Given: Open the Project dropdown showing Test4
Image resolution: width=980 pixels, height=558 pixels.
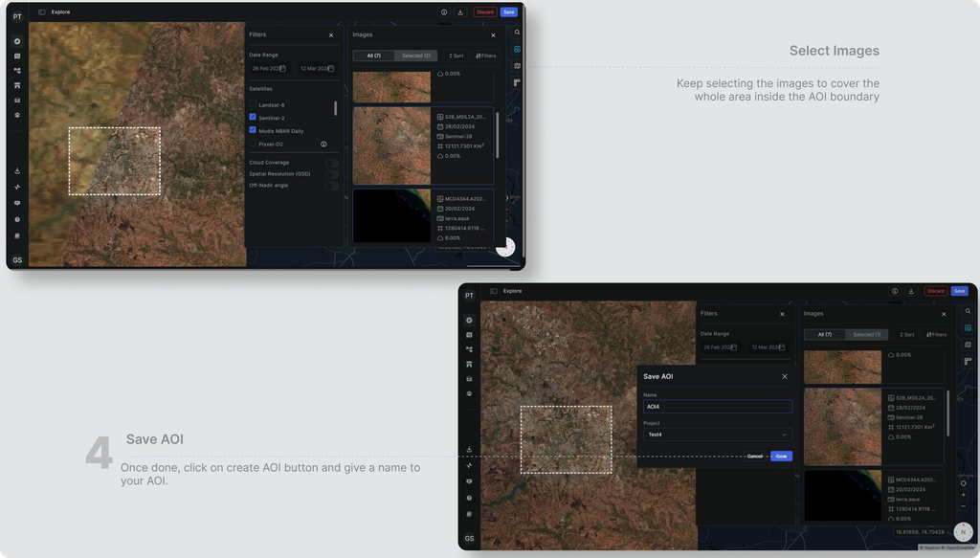Looking at the screenshot, I should click(718, 435).
